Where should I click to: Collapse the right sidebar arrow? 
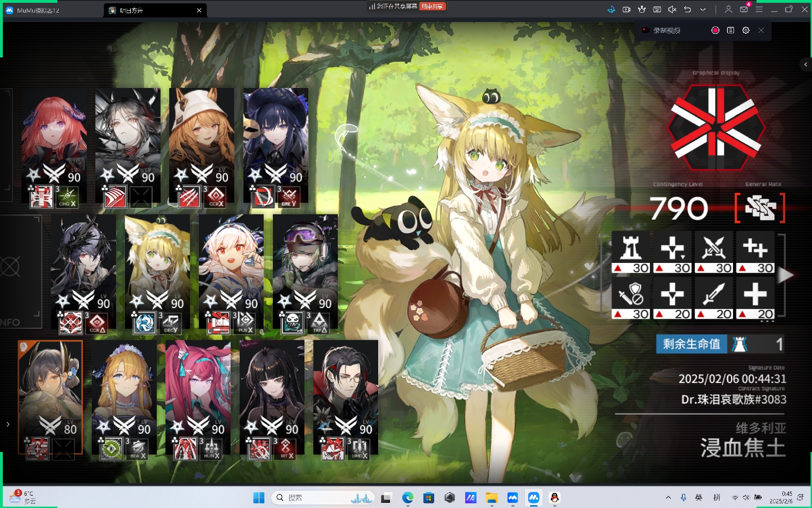805,64
